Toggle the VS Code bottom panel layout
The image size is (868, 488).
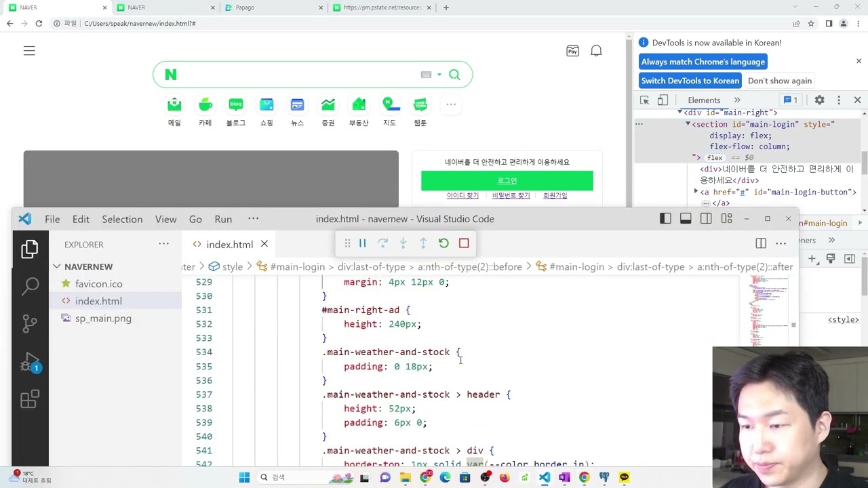686,218
